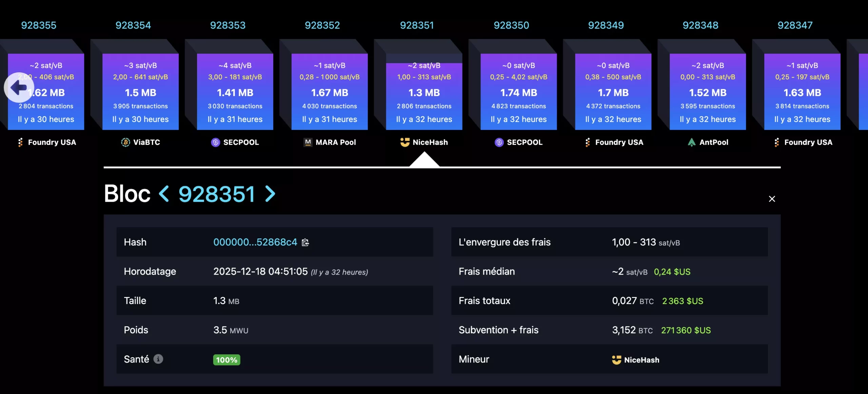Select the ViaBTC mining pool icon
The image size is (868, 394).
click(126, 142)
